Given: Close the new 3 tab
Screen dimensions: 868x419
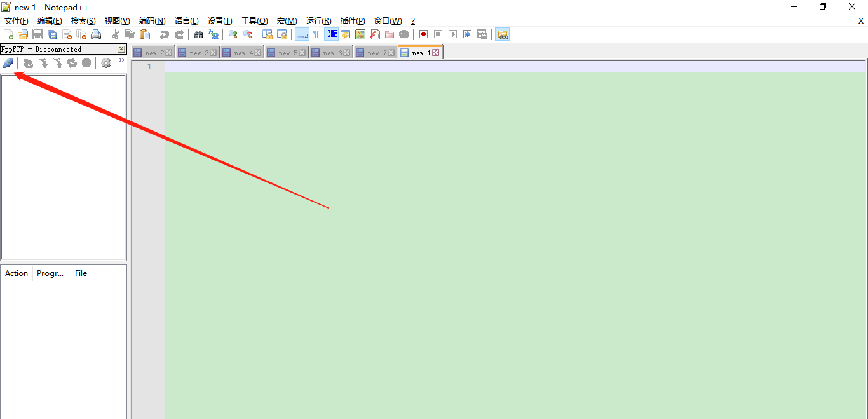Looking at the screenshot, I should pos(214,53).
